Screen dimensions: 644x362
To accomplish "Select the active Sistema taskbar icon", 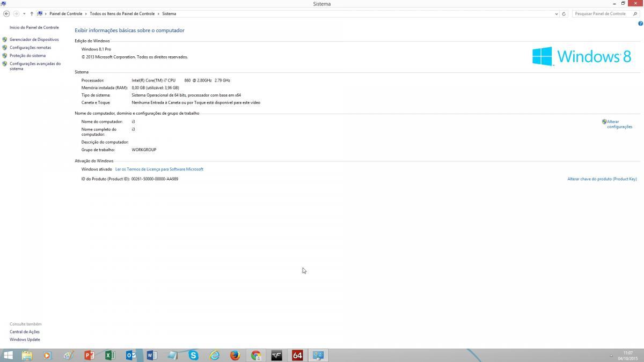I will [x=318, y=355].
